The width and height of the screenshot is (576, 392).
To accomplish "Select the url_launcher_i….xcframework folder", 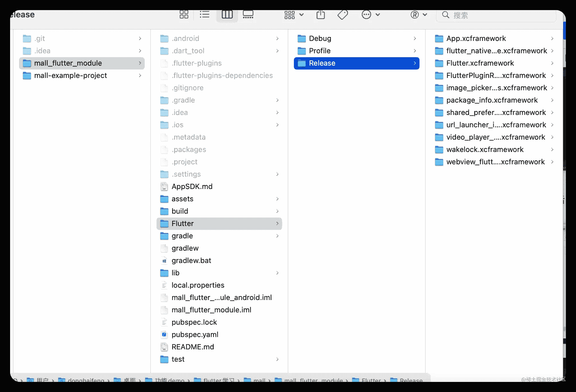I will coord(494,125).
